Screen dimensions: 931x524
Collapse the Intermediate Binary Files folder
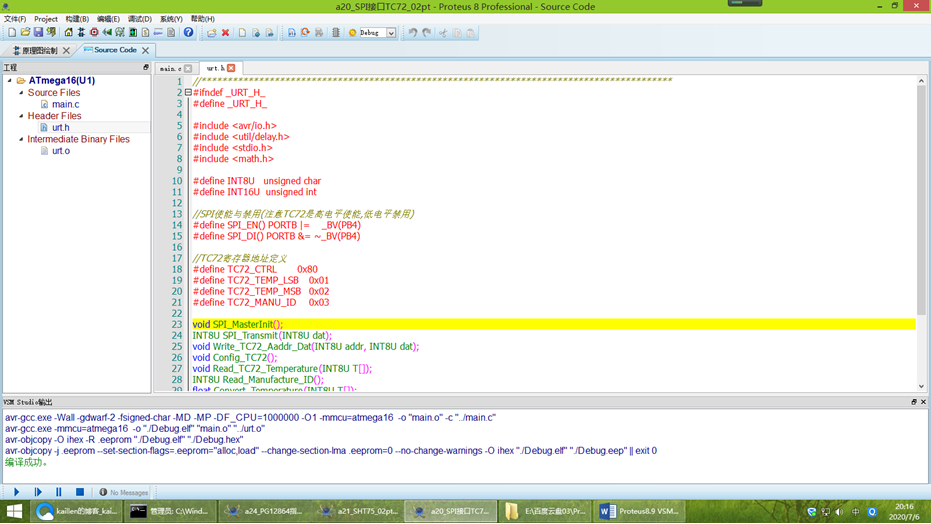click(x=21, y=139)
